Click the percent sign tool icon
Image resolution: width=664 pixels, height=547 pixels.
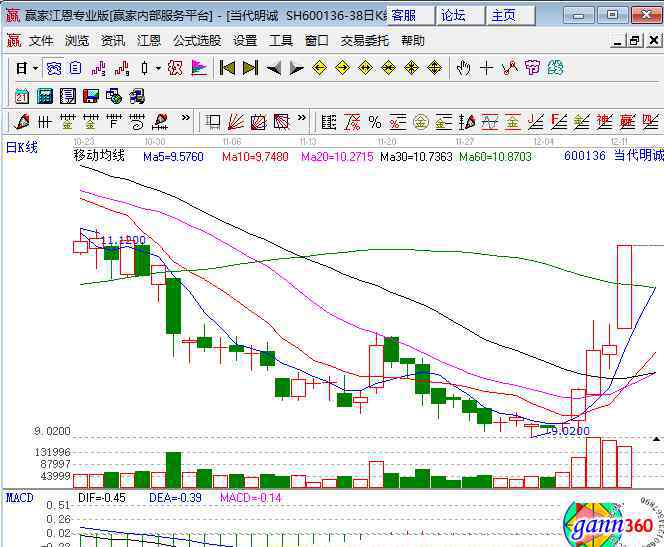click(375, 122)
